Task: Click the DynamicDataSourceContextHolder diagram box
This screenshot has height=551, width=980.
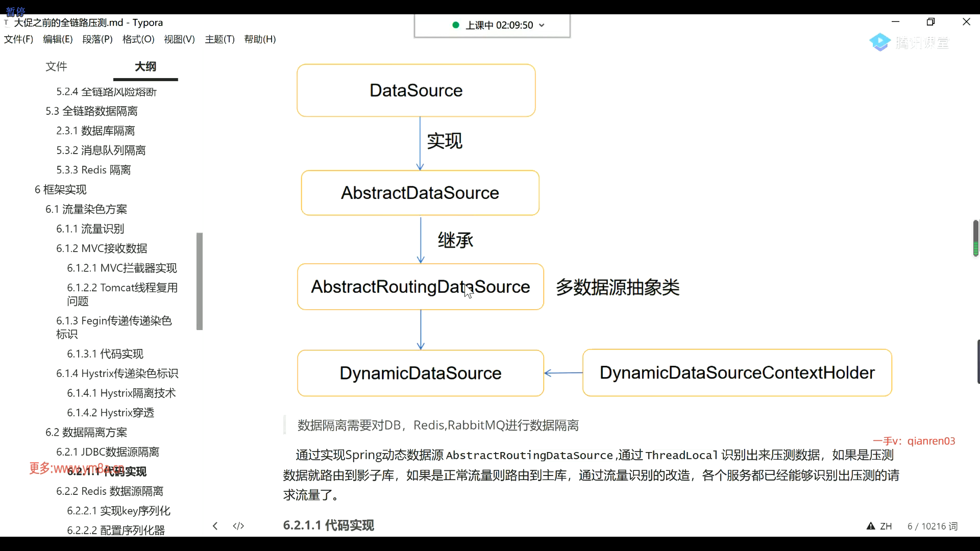Action: click(x=737, y=373)
